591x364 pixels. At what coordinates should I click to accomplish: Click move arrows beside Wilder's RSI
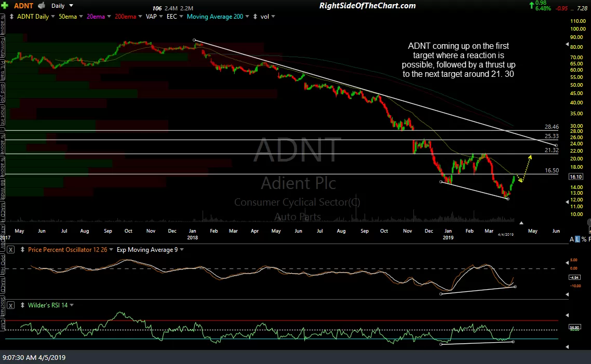23,305
